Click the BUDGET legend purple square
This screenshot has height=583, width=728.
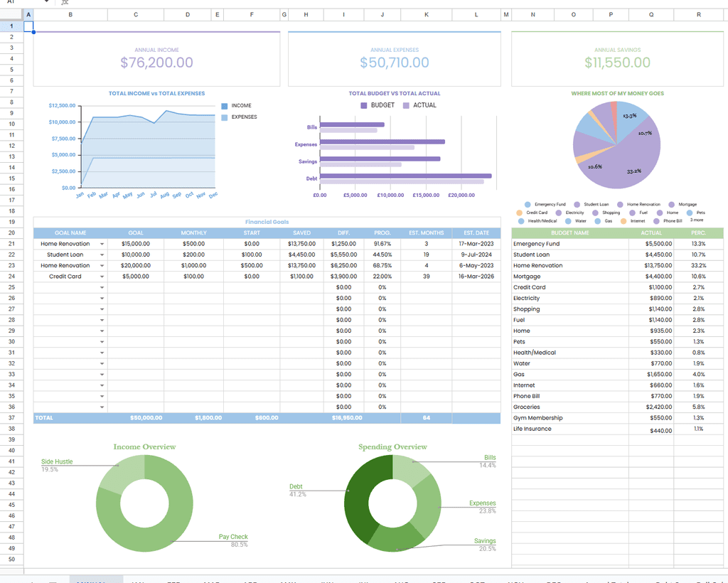pos(364,105)
